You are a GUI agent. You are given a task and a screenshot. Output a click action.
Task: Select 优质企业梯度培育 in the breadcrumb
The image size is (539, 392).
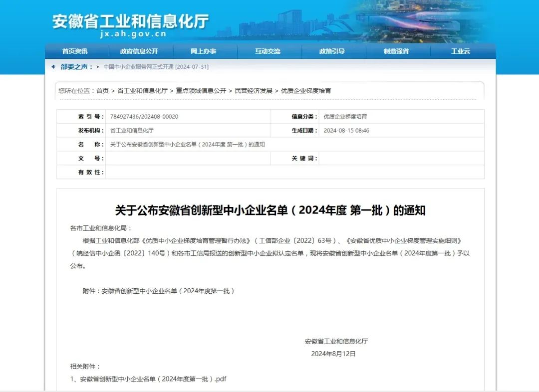click(x=306, y=90)
